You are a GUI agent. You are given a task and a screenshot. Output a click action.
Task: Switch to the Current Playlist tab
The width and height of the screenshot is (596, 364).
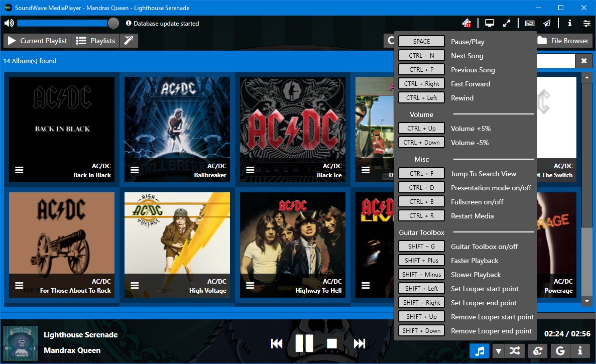point(37,41)
